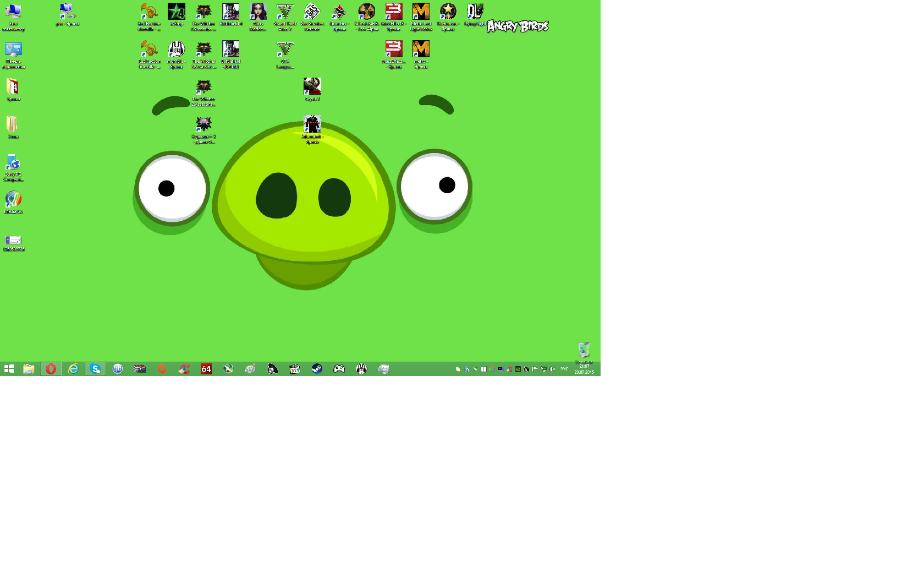Select the Gas Guzzlers Extreme shortcut
Viewport: 924px width, 578px height.
pos(312,17)
